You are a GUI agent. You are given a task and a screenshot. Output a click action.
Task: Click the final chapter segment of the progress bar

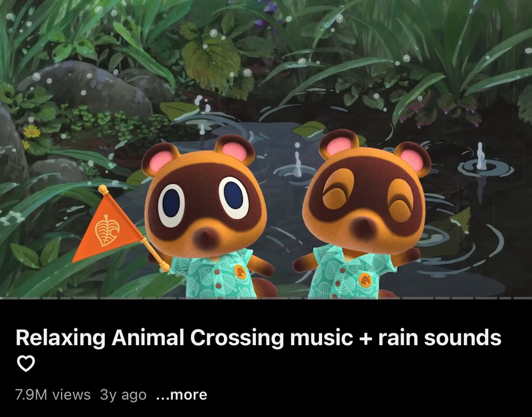pyautogui.click(x=523, y=298)
